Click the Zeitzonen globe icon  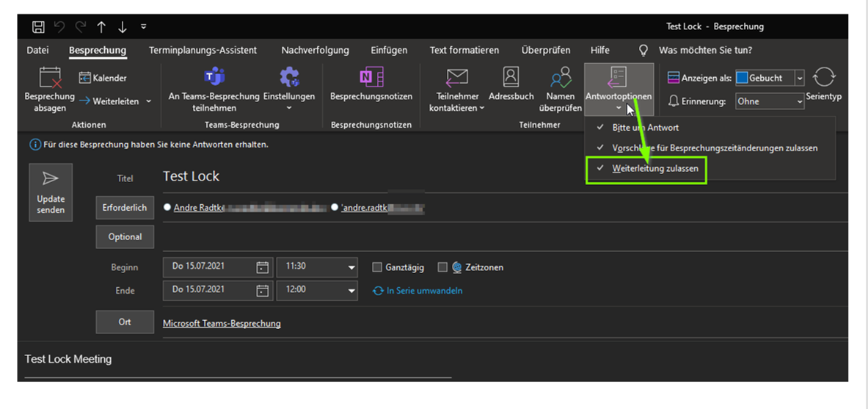[x=456, y=267]
